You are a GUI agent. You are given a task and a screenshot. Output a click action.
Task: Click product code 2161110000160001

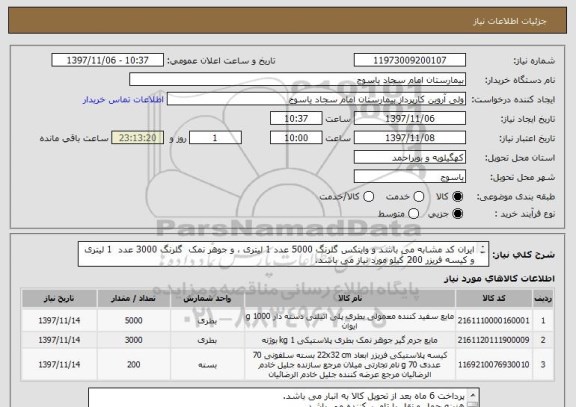click(x=494, y=321)
